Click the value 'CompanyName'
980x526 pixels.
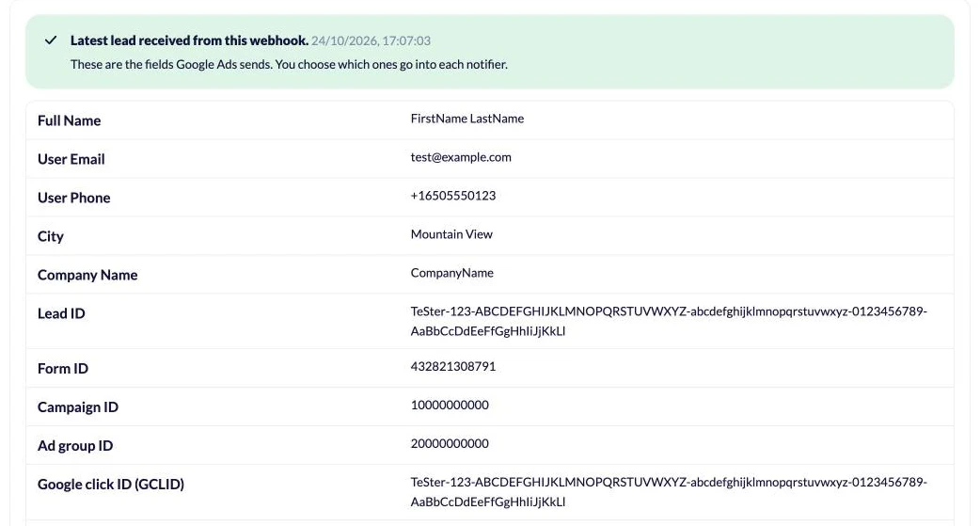(451, 273)
